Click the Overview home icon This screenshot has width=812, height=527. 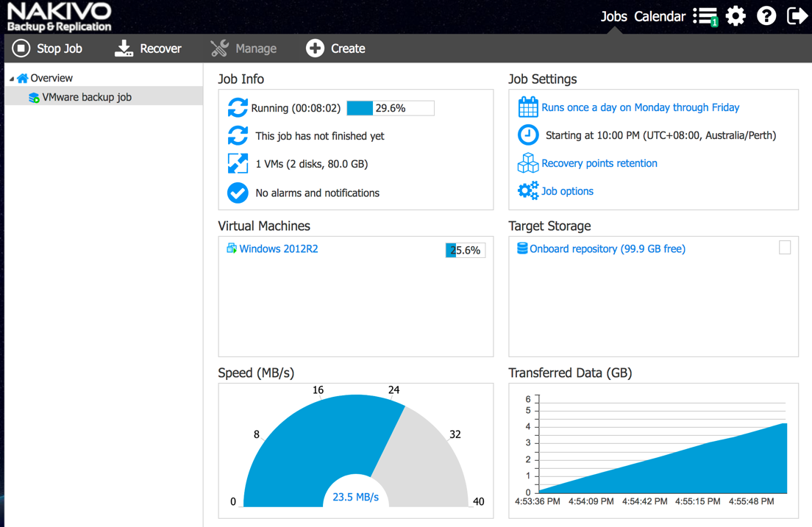[22, 78]
